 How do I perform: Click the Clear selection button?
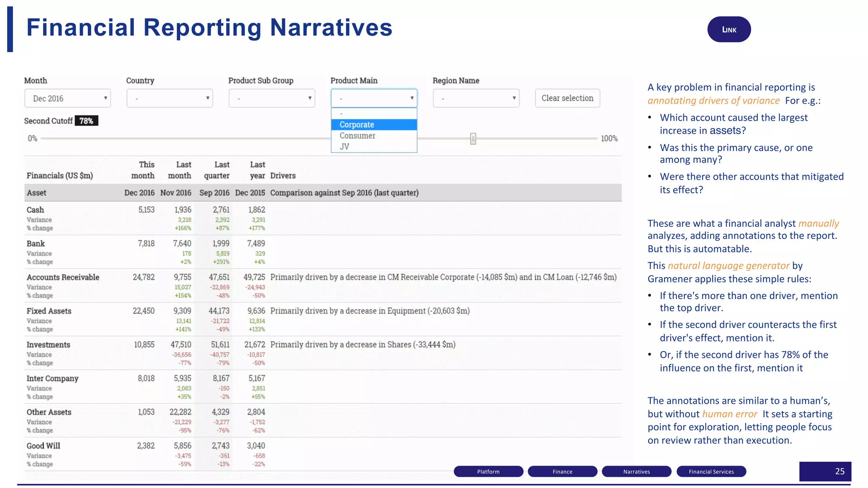(x=568, y=98)
